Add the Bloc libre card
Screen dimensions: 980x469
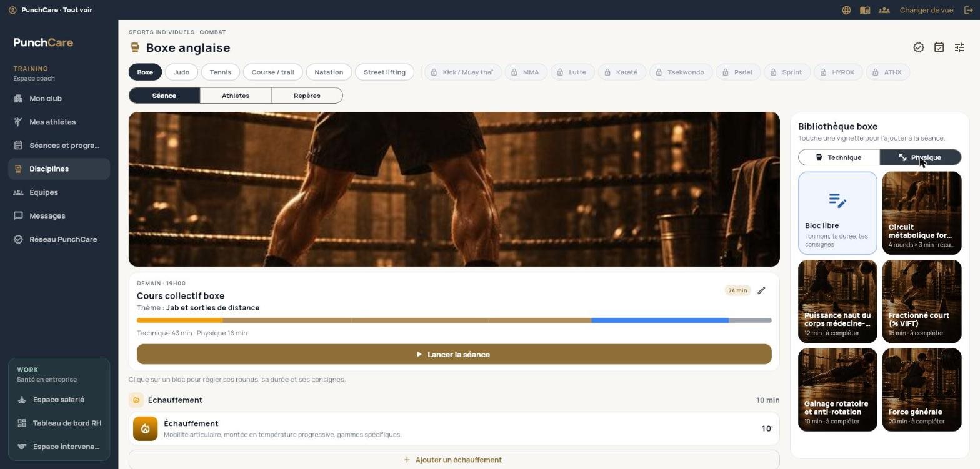coord(837,213)
